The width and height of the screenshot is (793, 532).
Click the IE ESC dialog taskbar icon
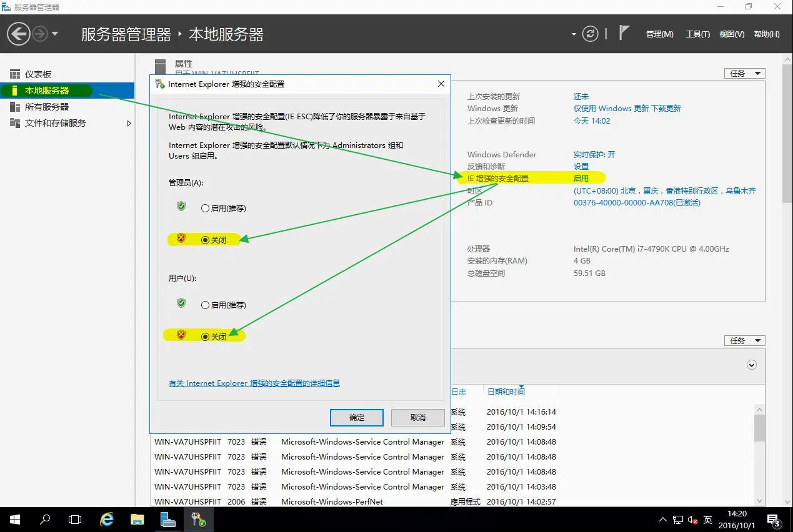coord(199,520)
